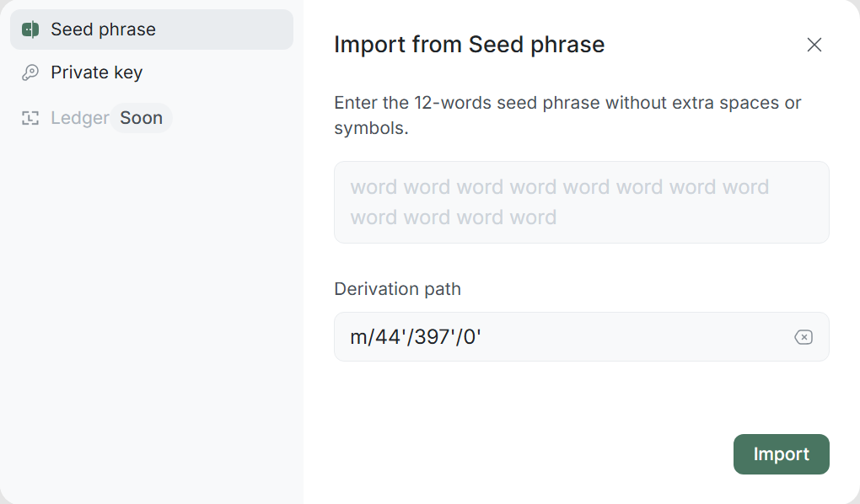
Task: Focus the seed phrase text area
Action: pyautogui.click(x=581, y=202)
